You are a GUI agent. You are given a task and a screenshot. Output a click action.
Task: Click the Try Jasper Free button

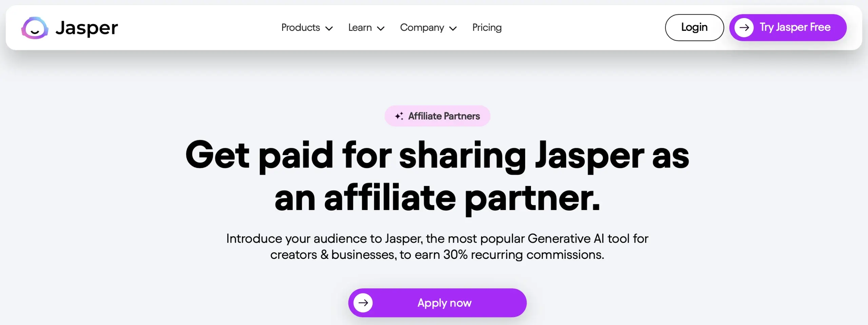click(788, 27)
